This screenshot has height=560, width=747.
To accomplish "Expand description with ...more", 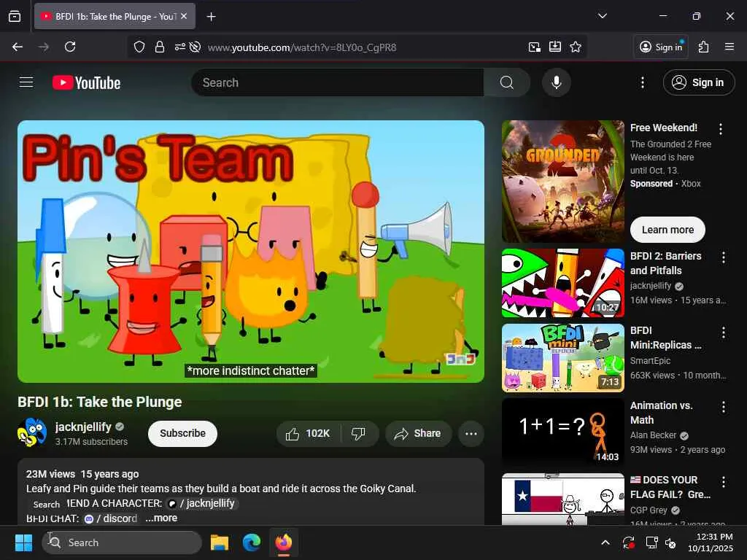I will tap(161, 518).
